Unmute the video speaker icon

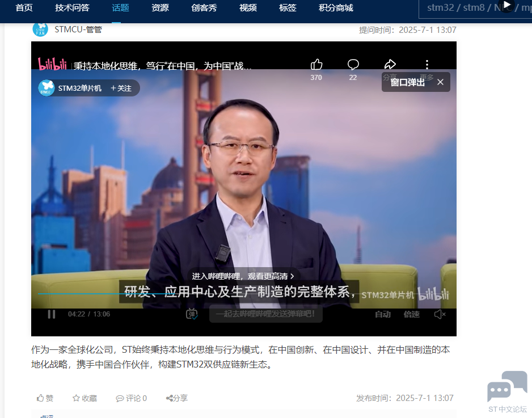coord(440,314)
